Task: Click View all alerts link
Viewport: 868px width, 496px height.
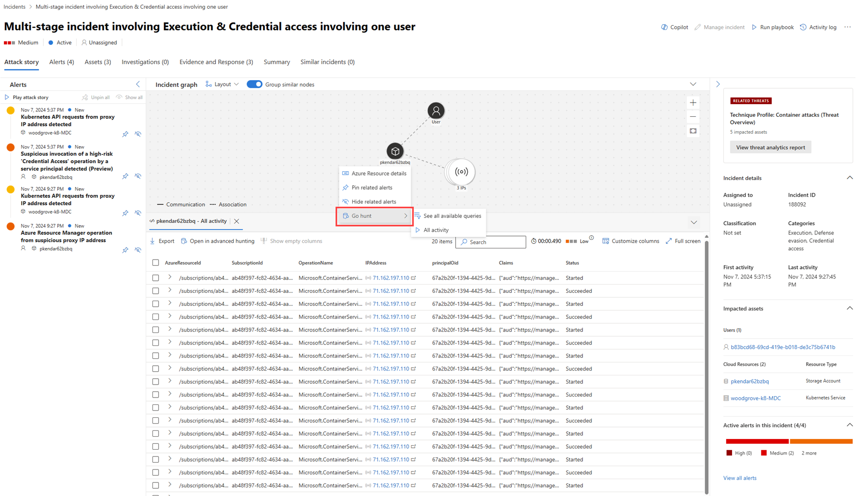Action: pyautogui.click(x=740, y=478)
